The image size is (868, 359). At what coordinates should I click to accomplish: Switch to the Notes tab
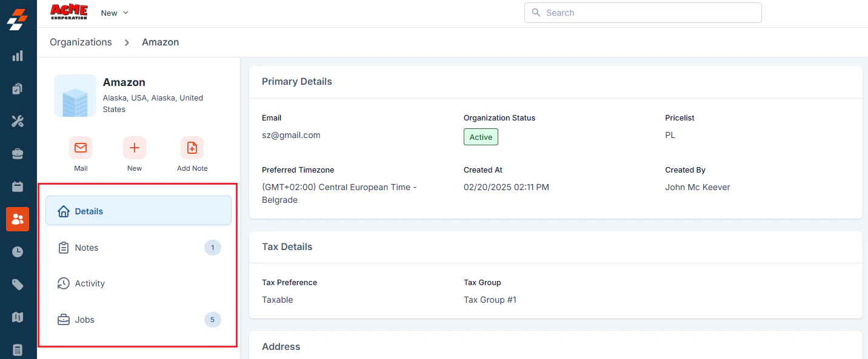[x=138, y=248]
